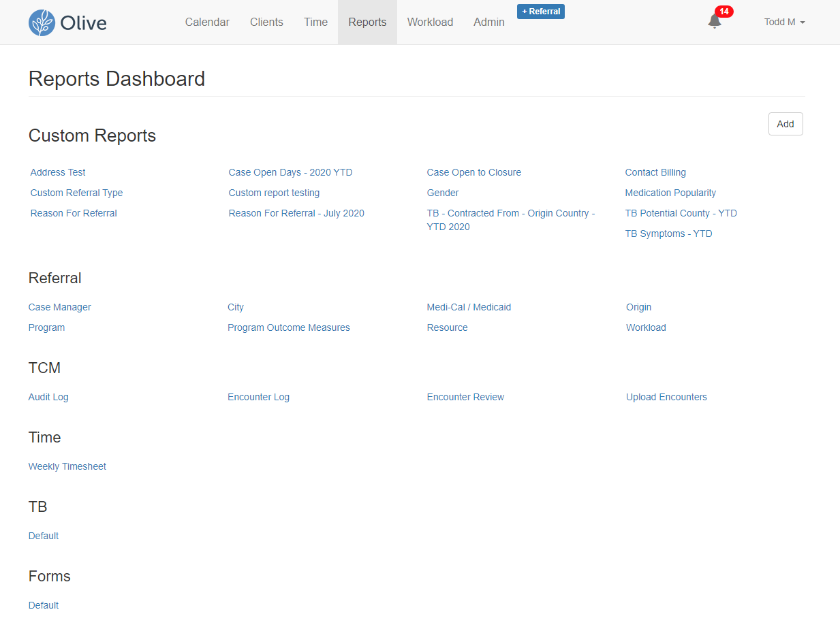Switch to the Calendar tab

tap(207, 22)
